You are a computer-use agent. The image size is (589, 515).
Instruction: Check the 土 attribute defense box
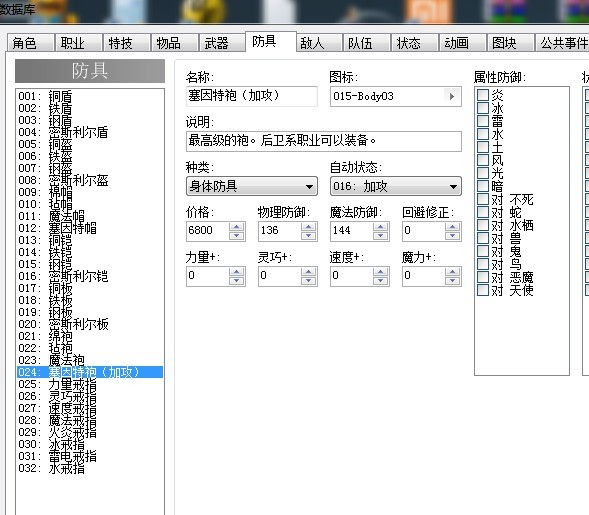483,147
